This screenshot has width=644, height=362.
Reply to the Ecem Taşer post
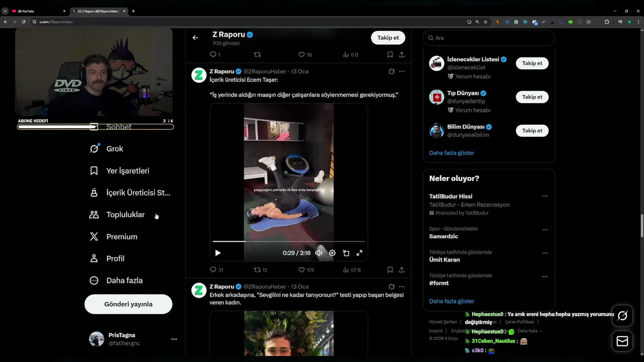point(216,270)
